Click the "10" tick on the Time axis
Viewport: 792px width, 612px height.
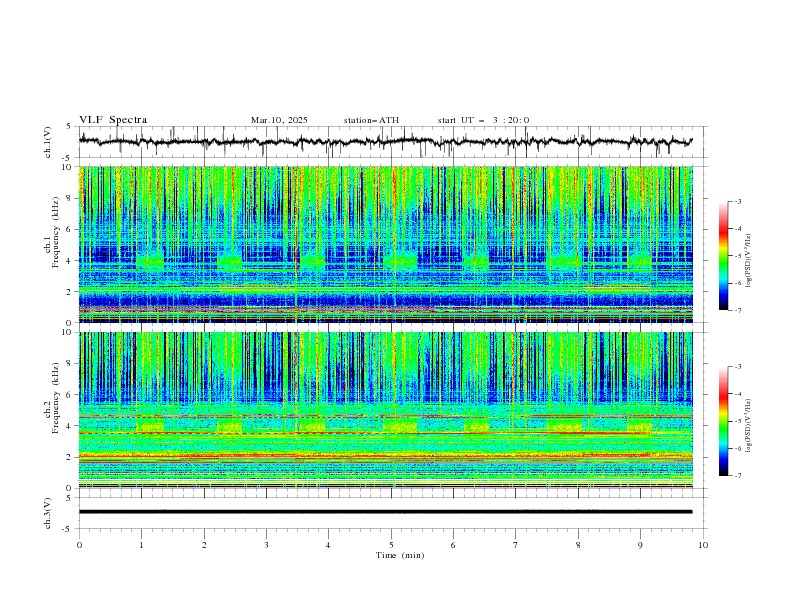click(x=703, y=545)
